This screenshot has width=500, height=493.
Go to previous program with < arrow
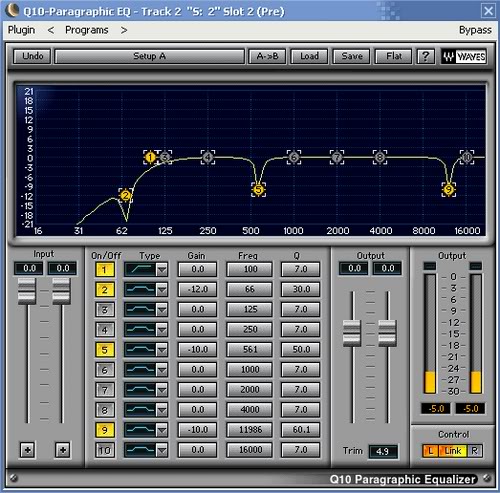[x=51, y=30]
